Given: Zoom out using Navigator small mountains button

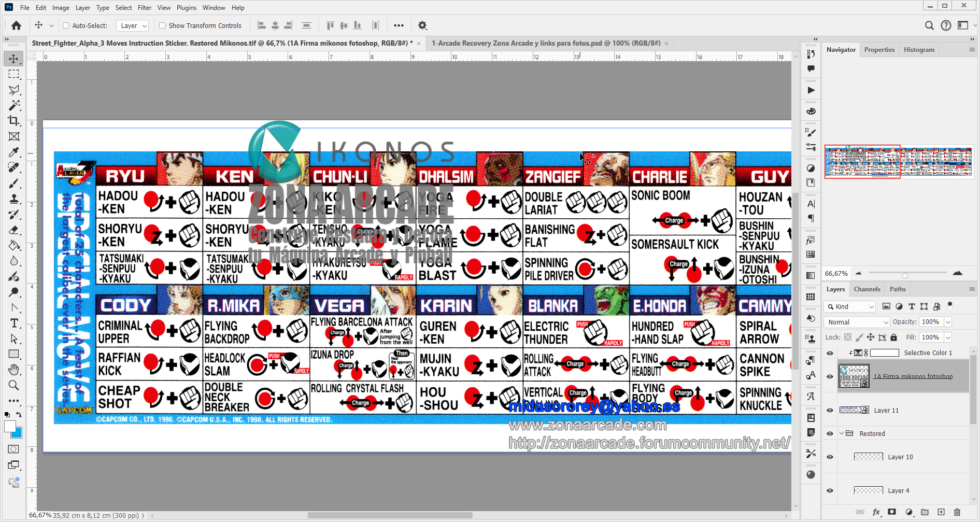Looking at the screenshot, I should click(859, 273).
